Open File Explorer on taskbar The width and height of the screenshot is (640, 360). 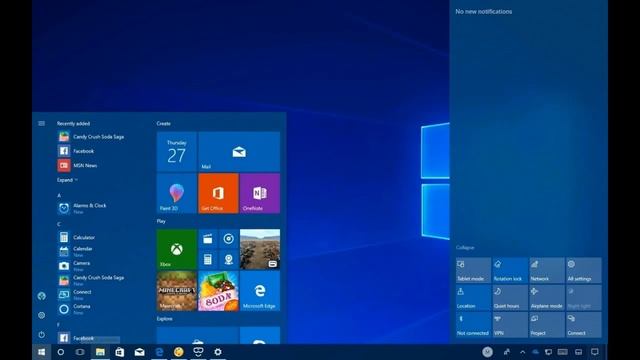[x=100, y=352]
